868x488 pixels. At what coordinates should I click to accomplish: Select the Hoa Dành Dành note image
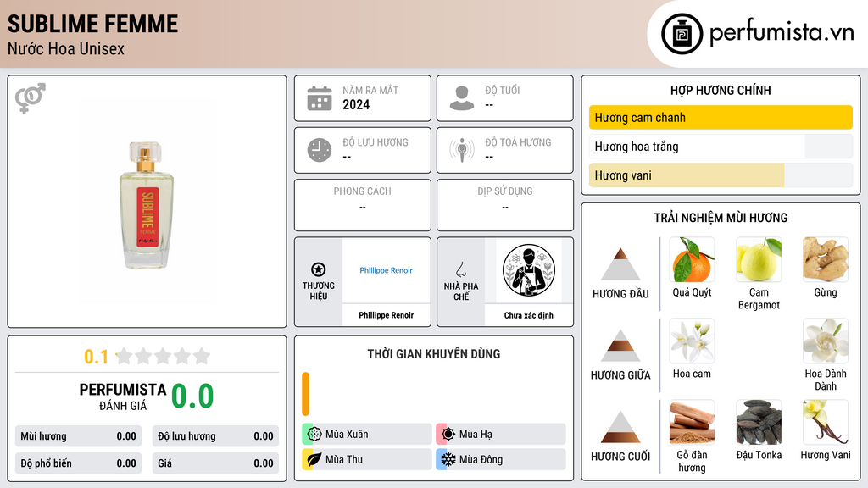click(826, 341)
